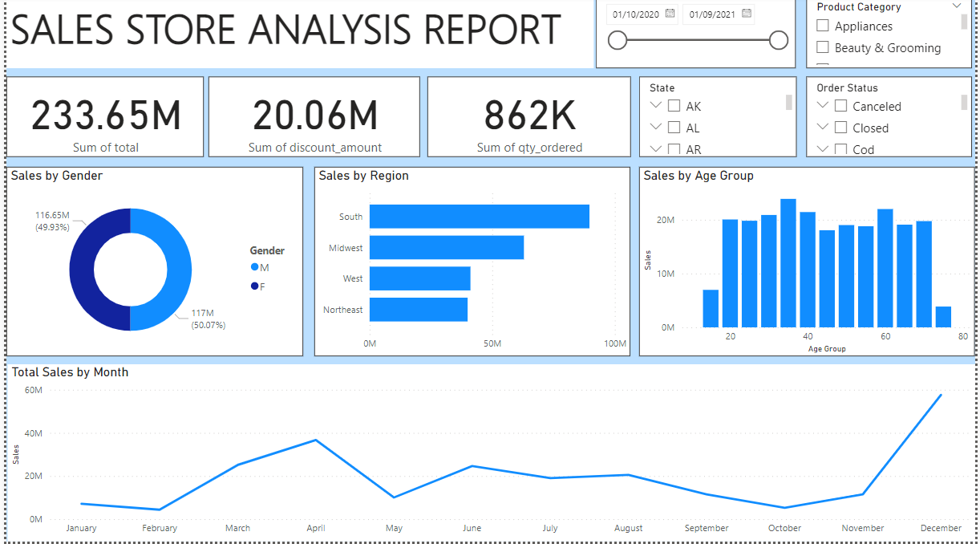Check the Beauty & Grooming checkbox

822,47
